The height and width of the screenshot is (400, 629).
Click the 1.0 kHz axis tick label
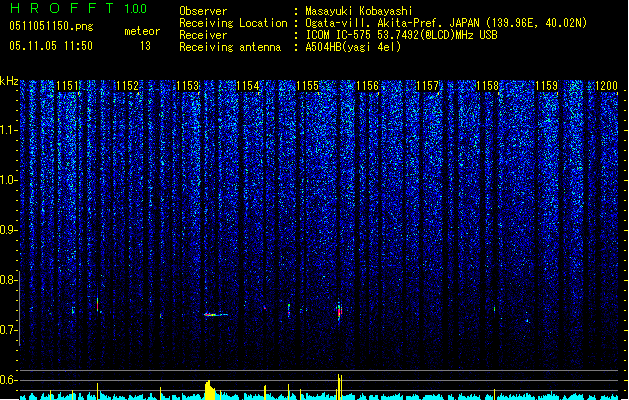coord(9,180)
